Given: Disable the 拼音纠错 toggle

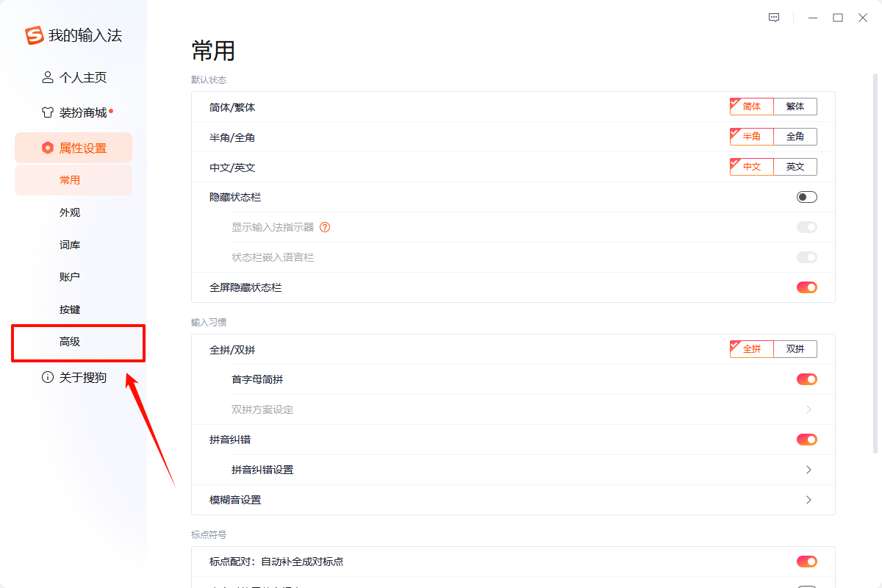Looking at the screenshot, I should pyautogui.click(x=806, y=439).
